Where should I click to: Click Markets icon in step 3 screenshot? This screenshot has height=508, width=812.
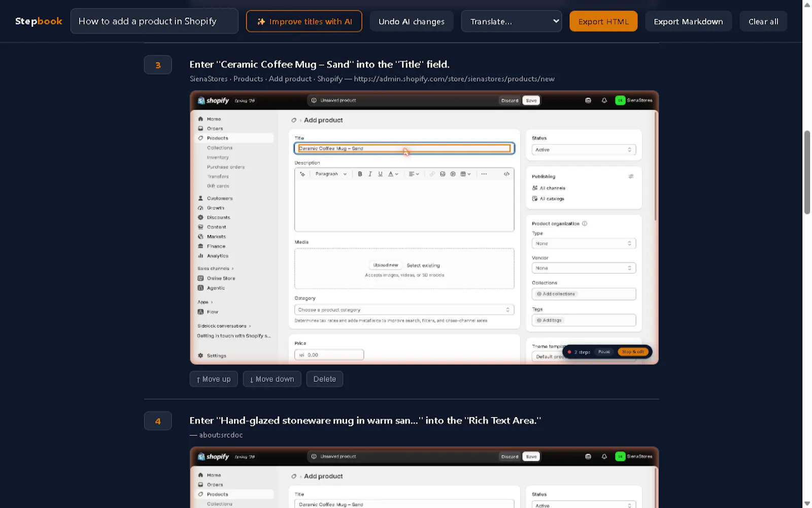pos(200,237)
